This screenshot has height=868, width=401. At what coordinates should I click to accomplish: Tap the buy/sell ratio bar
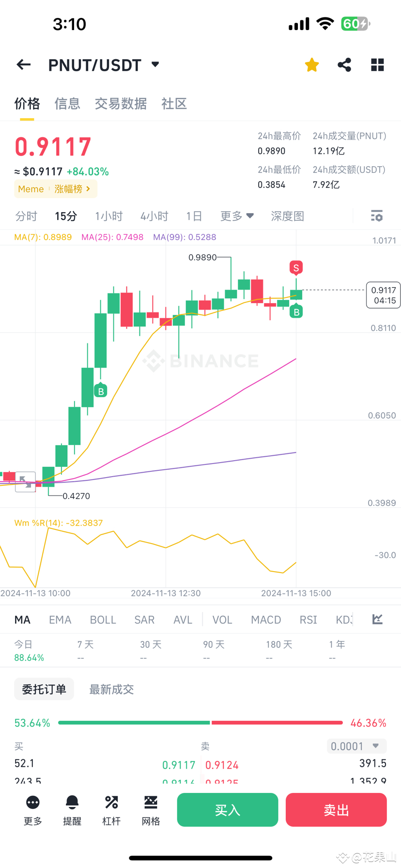click(x=200, y=723)
